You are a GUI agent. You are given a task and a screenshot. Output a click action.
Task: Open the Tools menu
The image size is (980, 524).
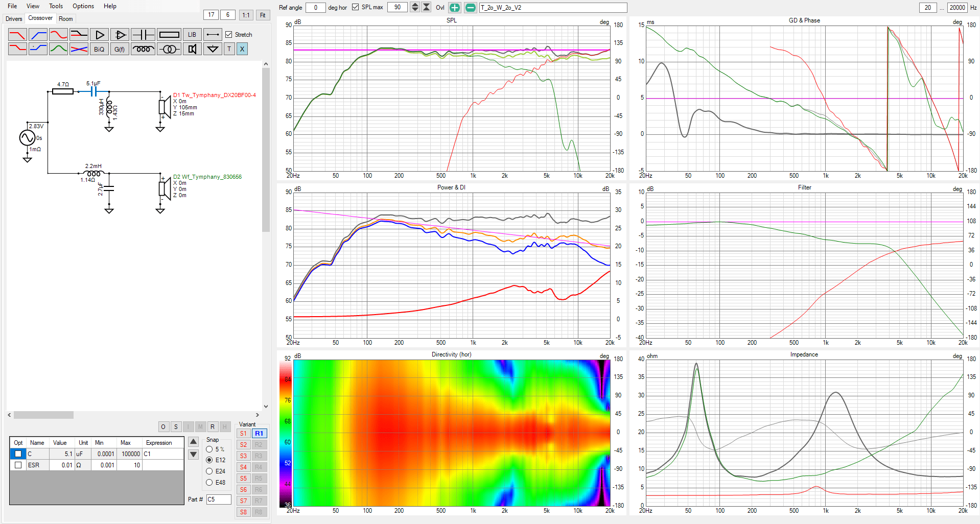[x=56, y=6]
